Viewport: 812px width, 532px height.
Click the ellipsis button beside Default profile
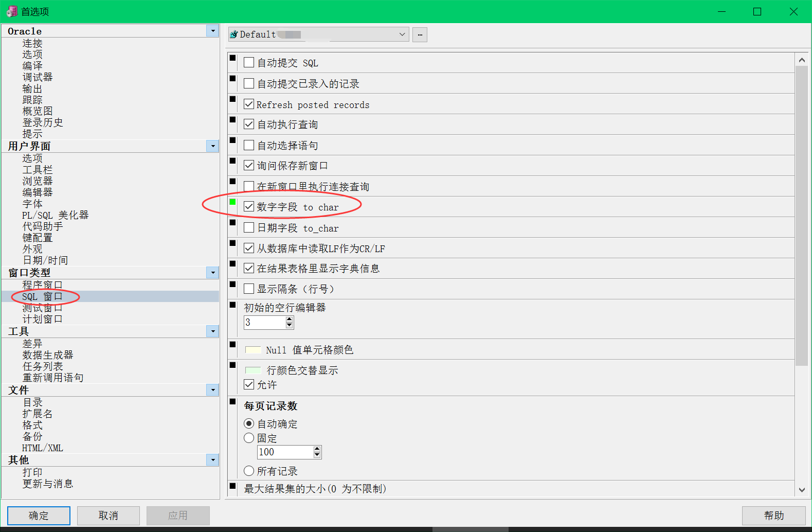[420, 34]
